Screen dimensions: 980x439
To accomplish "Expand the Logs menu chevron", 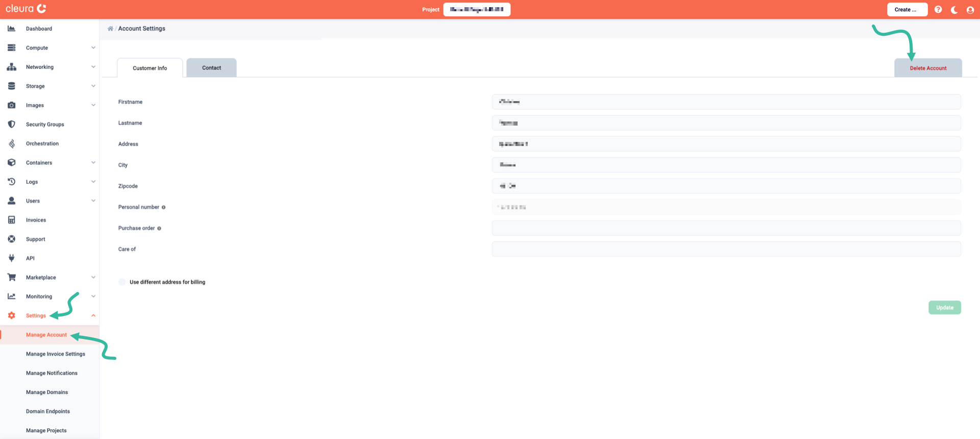I will [93, 182].
